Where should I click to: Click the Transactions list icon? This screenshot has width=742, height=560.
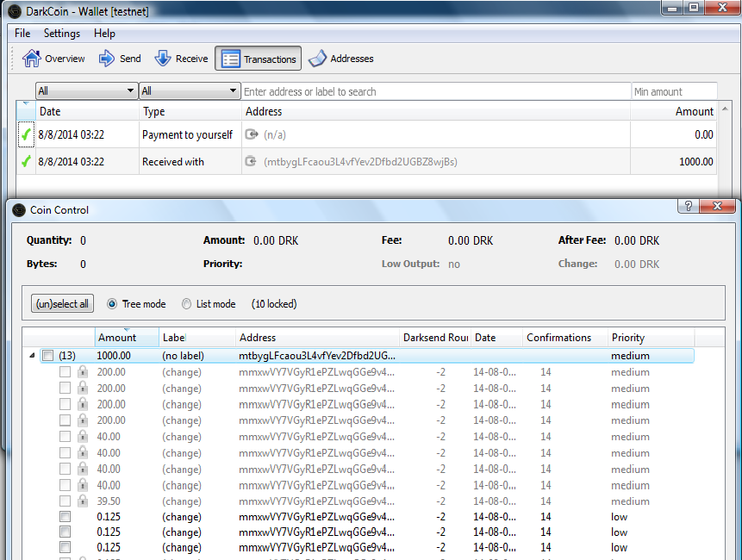231,59
